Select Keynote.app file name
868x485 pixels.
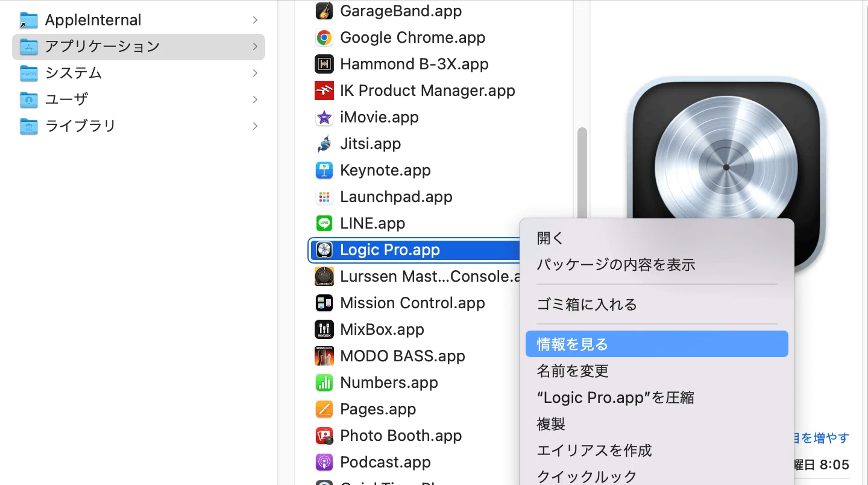385,170
